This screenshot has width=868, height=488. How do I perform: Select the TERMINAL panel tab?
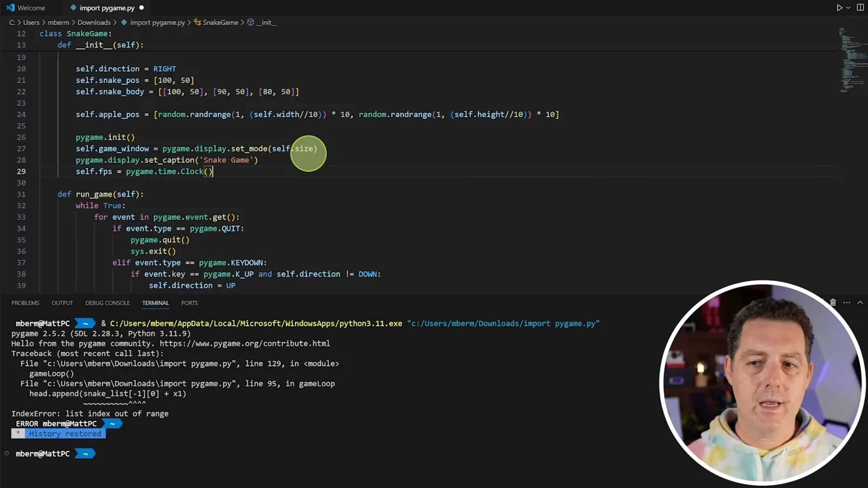[x=155, y=303]
